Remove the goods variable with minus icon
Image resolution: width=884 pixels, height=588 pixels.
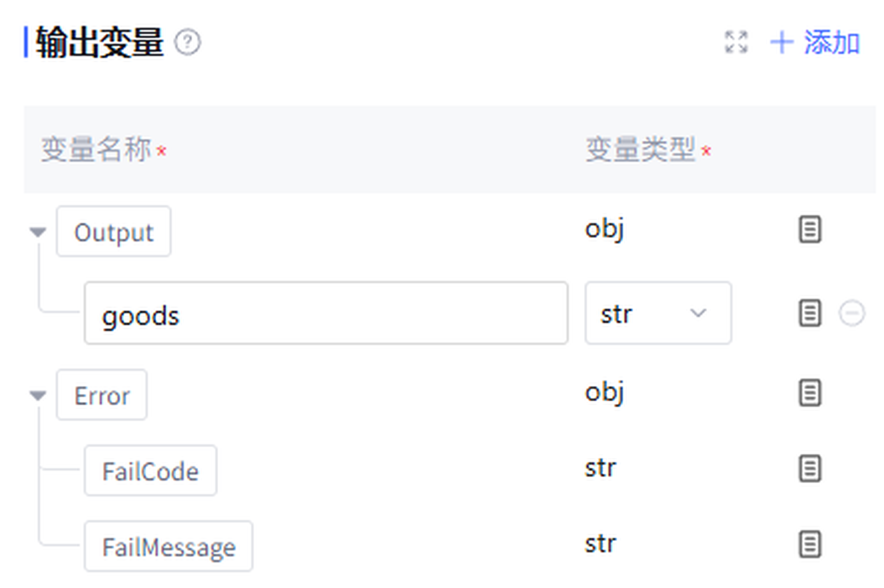(x=851, y=313)
